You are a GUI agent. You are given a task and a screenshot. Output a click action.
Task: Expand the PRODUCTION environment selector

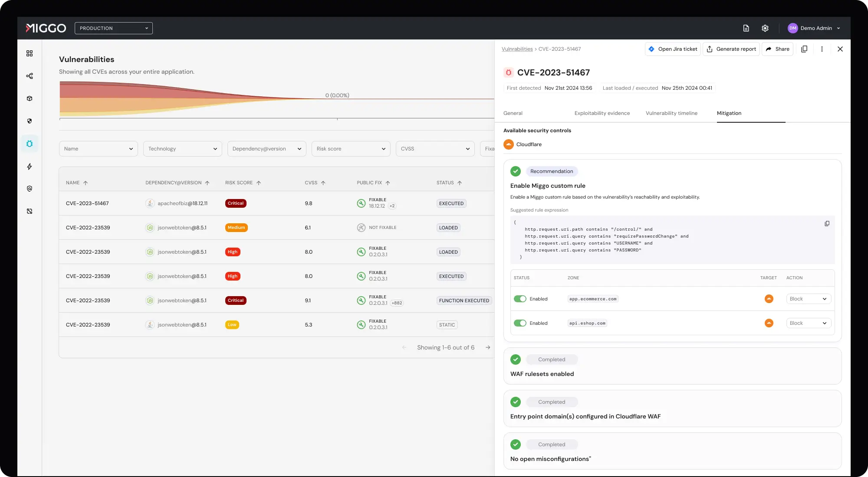(113, 28)
